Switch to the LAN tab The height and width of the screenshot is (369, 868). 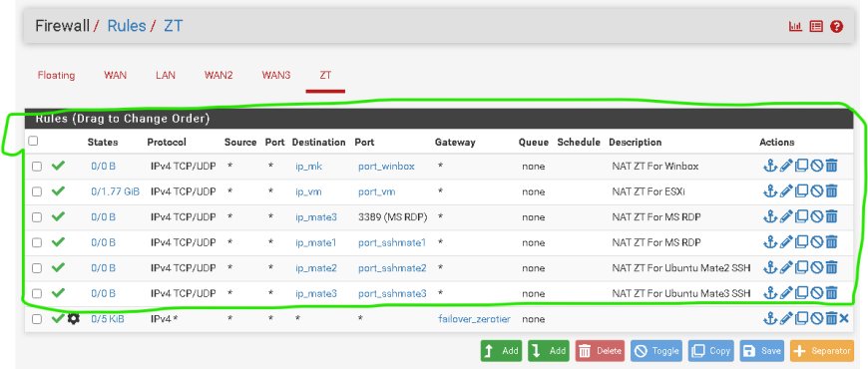166,75
